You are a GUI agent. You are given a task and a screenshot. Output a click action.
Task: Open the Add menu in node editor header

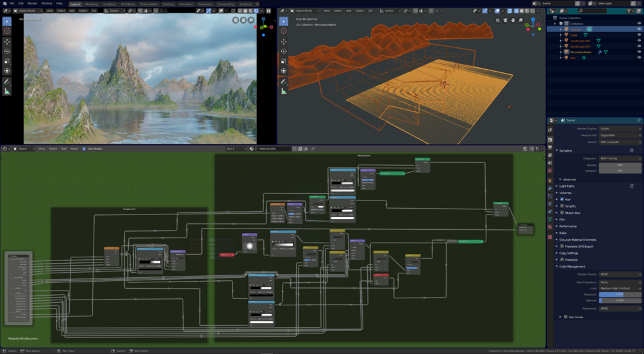pyautogui.click(x=63, y=149)
